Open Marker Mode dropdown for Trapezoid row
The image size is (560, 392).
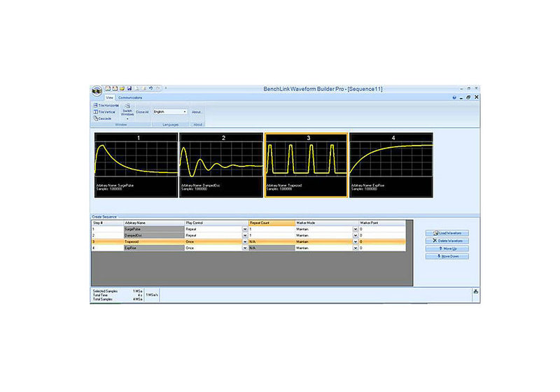pyautogui.click(x=356, y=241)
